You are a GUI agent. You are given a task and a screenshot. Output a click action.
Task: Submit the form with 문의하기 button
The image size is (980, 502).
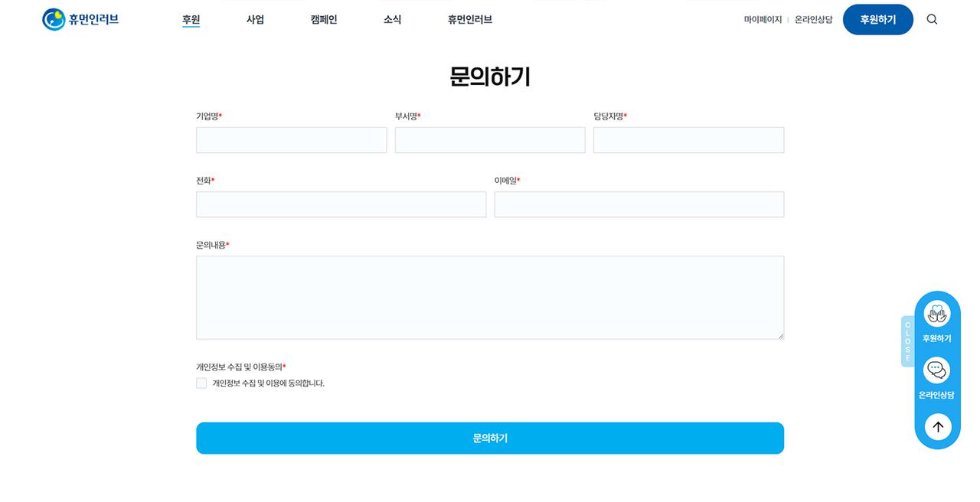click(x=490, y=438)
